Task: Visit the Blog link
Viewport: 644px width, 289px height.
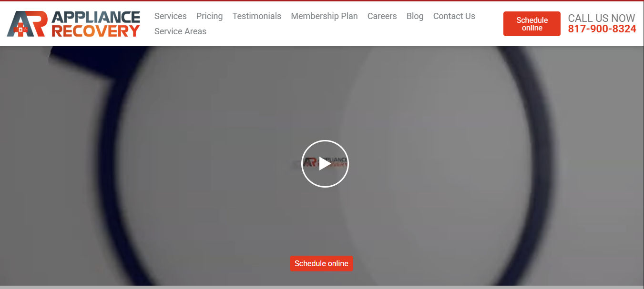Action: [x=415, y=16]
